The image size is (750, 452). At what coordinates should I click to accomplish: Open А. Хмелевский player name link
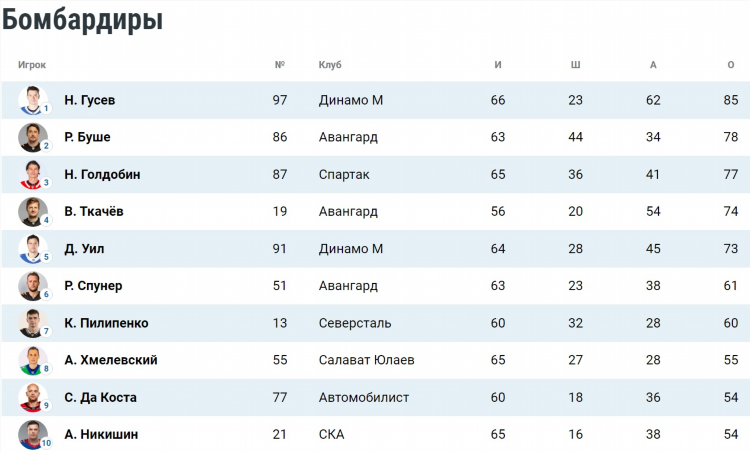pyautogui.click(x=111, y=360)
